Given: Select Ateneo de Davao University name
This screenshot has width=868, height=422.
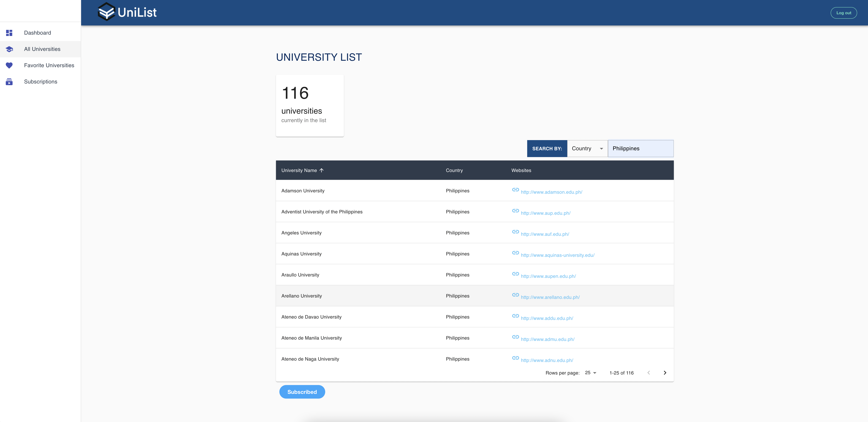Looking at the screenshot, I should click(x=311, y=317).
